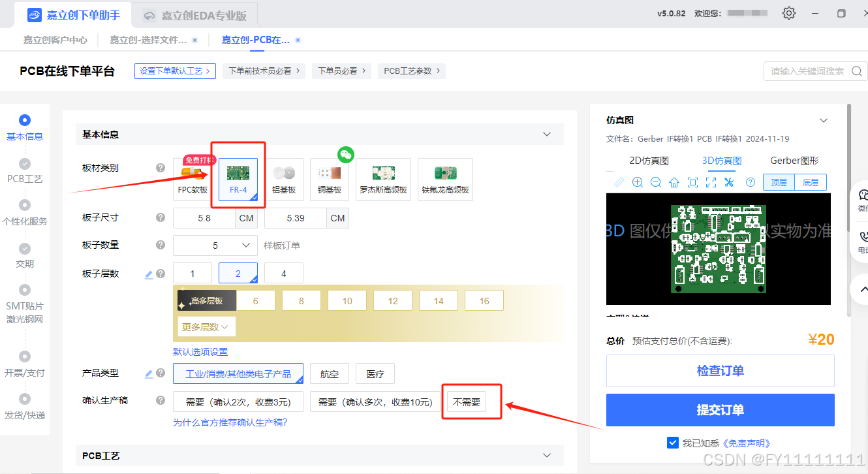
Task: Select 铁氟龙高频板 board material
Action: [x=445, y=179]
